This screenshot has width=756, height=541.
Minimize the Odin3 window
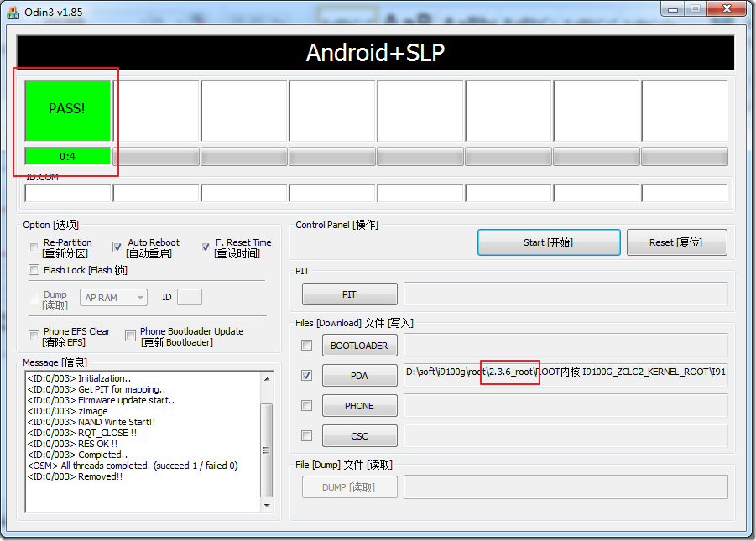pos(673,8)
